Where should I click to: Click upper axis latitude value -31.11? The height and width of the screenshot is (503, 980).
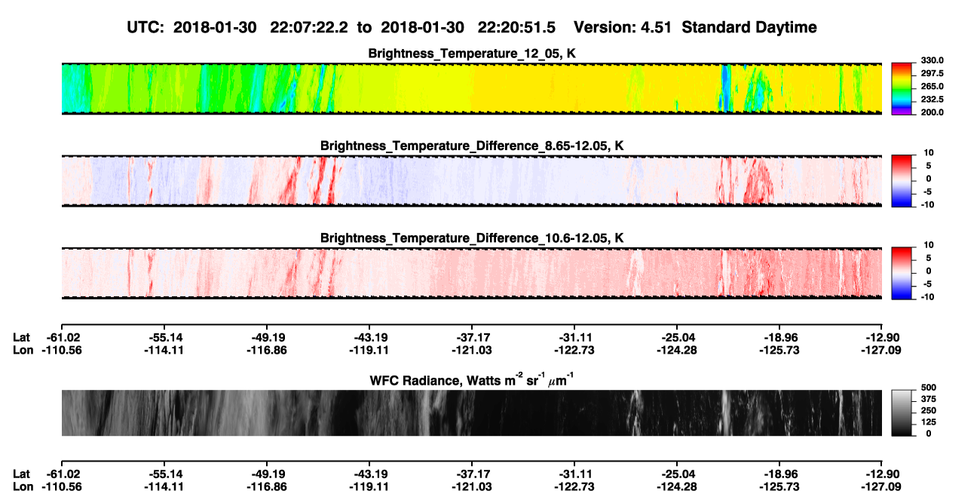pyautogui.click(x=574, y=336)
